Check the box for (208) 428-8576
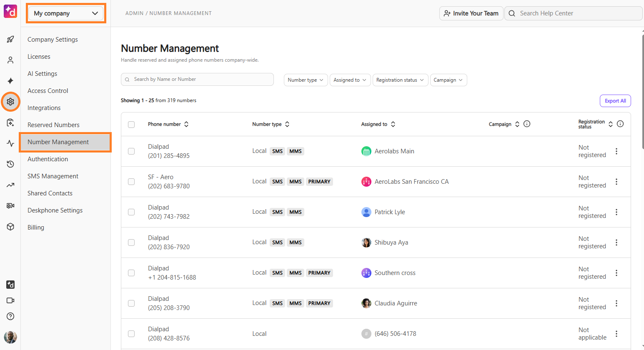The image size is (644, 350). click(x=131, y=334)
